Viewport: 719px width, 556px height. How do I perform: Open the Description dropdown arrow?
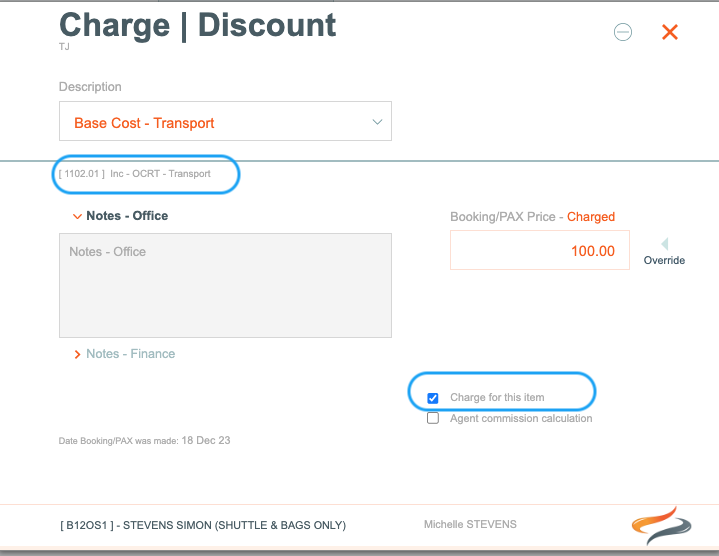[x=377, y=122]
